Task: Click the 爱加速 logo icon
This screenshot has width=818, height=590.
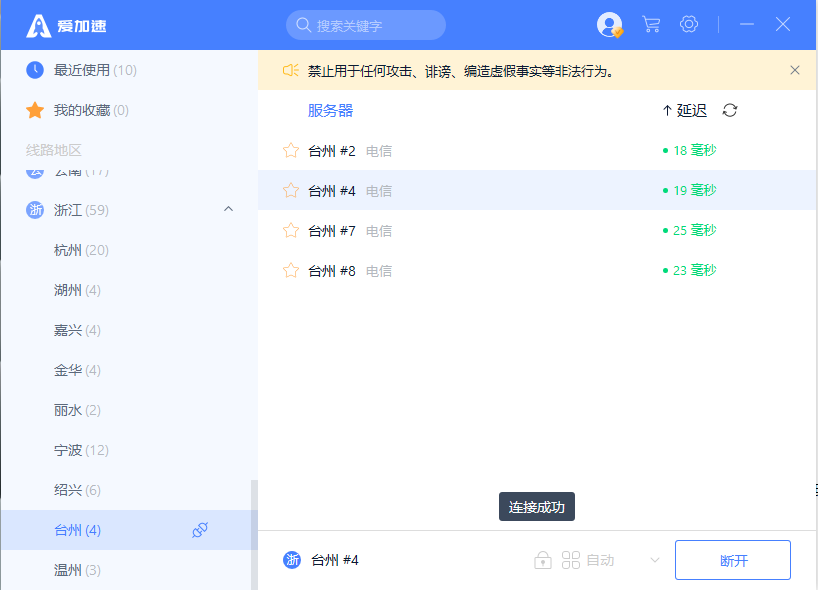Action: [39, 26]
